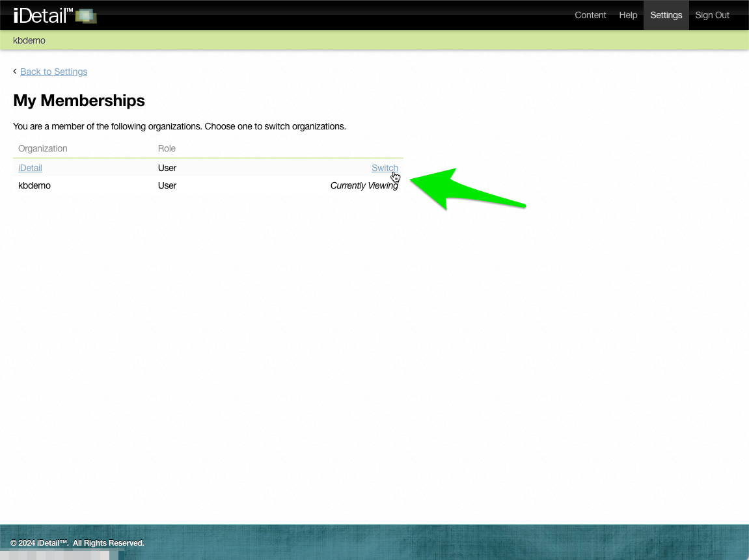The image size is (749, 560).
Task: Open the Content menu item
Action: click(590, 15)
